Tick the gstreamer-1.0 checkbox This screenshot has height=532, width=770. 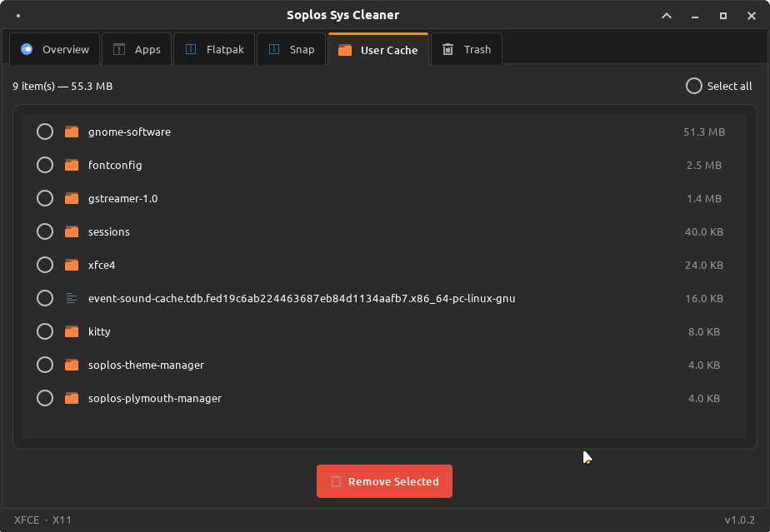point(45,198)
